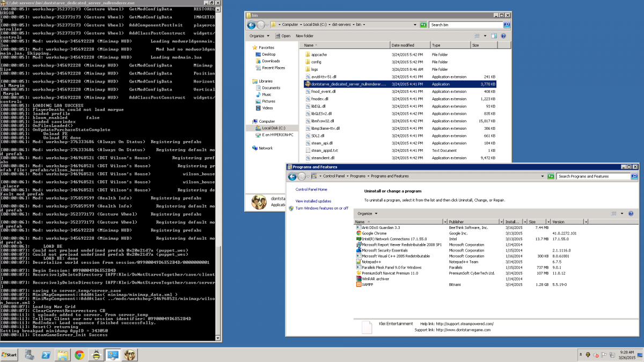
Task: Click New folder in the toolbar
Action: click(x=304, y=36)
